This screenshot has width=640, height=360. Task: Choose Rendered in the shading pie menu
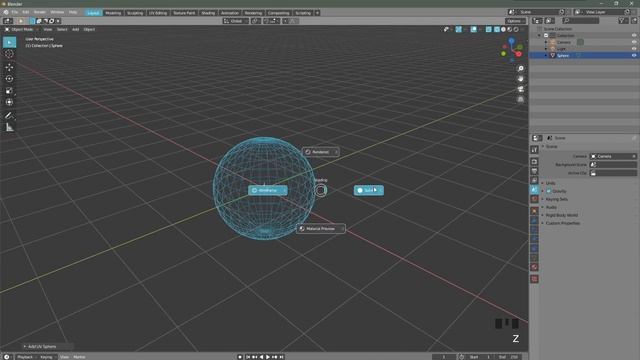[x=321, y=152]
